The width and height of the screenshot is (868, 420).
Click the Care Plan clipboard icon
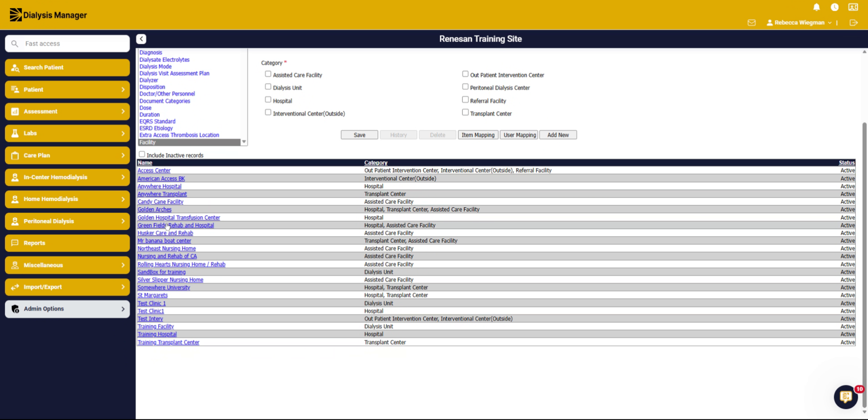coord(15,155)
